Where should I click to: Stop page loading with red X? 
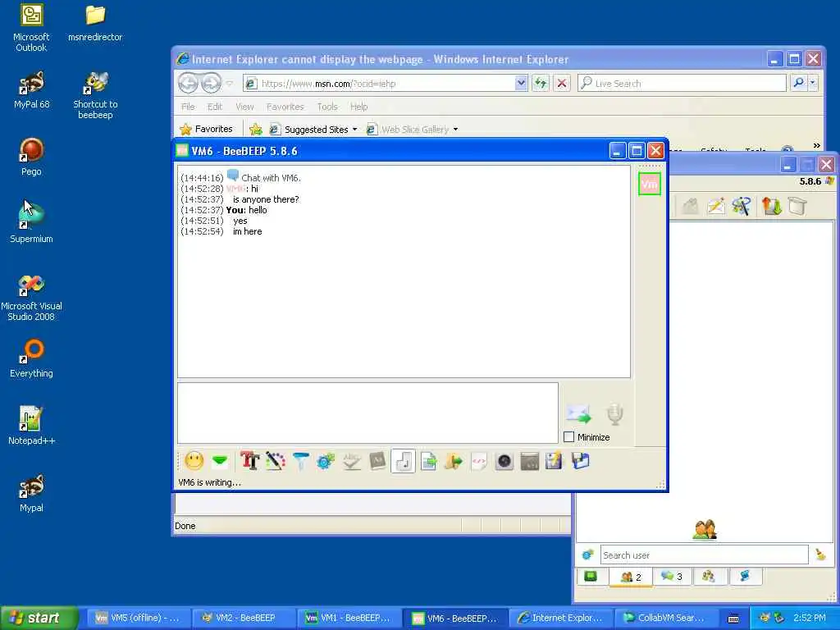[561, 83]
